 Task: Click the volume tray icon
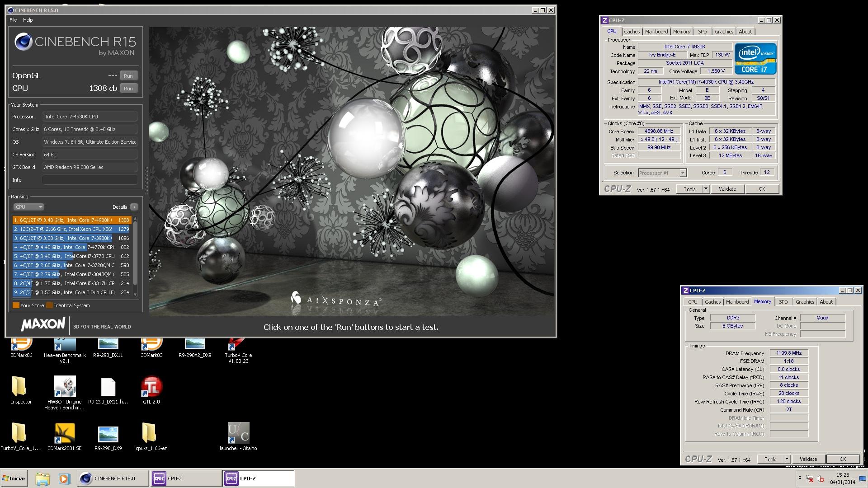821,479
